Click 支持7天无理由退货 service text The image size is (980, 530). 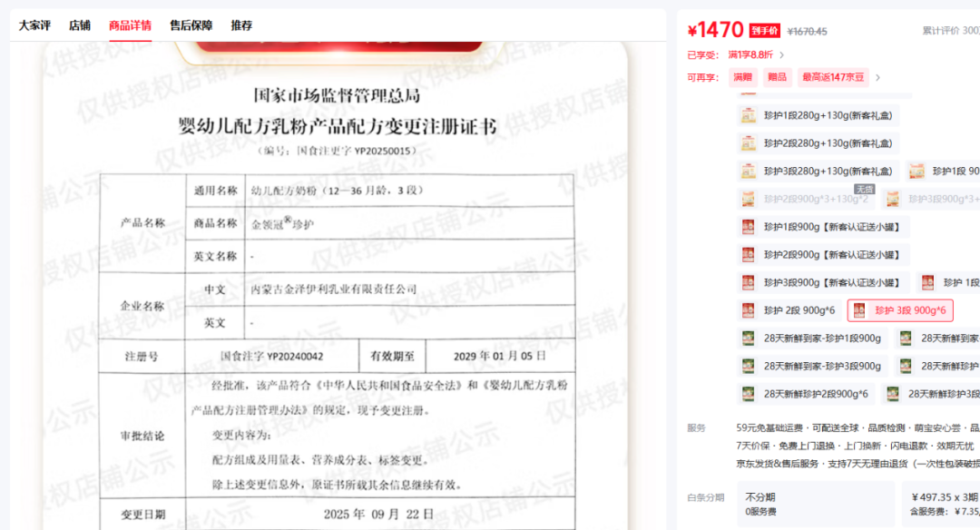868,463
